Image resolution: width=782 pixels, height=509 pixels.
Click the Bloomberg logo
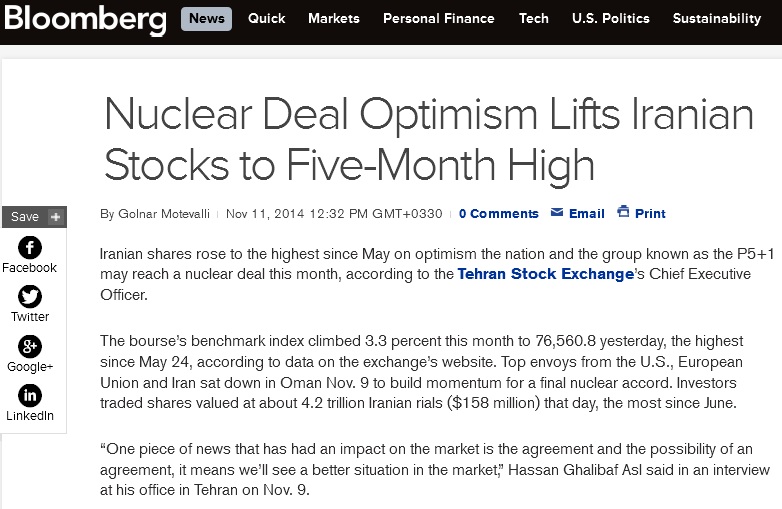(85, 20)
